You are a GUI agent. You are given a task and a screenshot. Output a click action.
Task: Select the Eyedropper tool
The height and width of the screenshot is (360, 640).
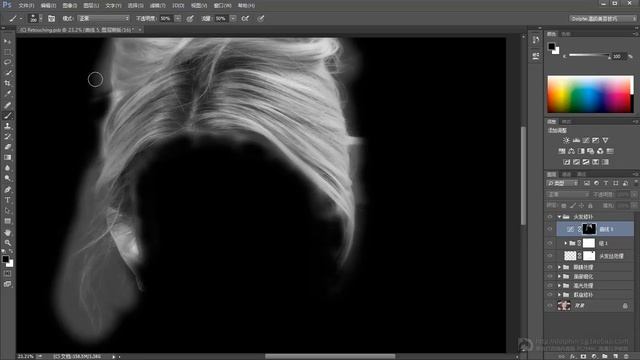pos(7,94)
